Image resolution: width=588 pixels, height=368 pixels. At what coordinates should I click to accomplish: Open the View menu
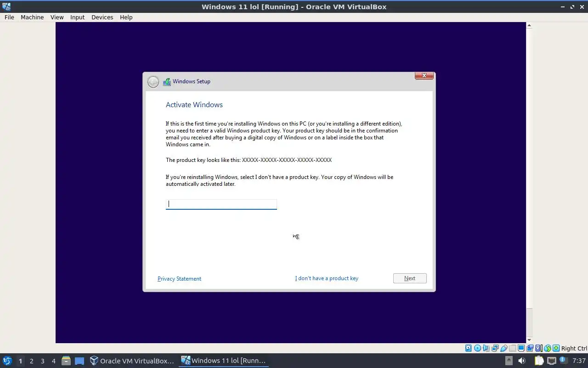[57, 17]
